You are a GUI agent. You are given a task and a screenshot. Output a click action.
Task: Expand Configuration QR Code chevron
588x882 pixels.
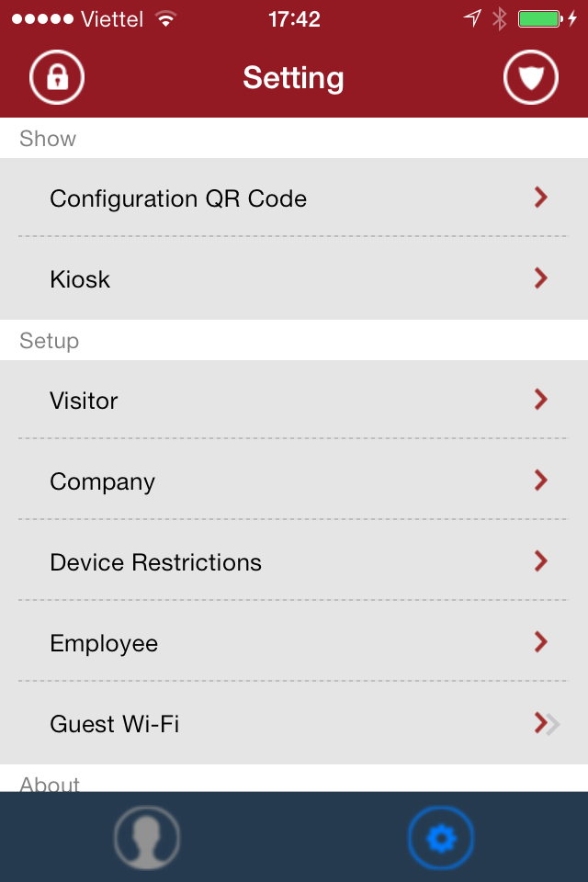click(540, 197)
